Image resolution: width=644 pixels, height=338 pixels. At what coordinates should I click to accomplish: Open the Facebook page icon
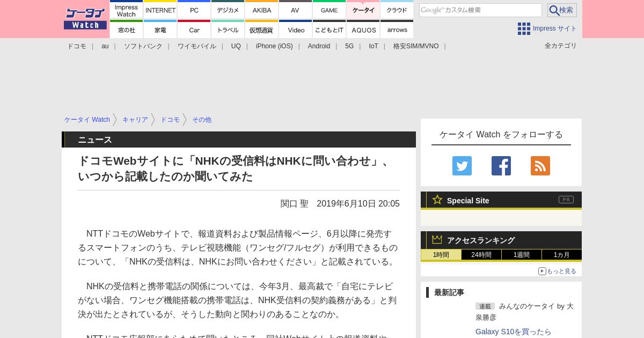click(x=501, y=166)
